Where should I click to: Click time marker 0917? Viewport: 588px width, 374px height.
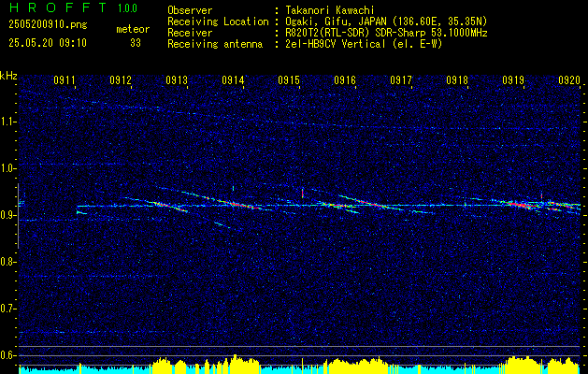point(401,79)
